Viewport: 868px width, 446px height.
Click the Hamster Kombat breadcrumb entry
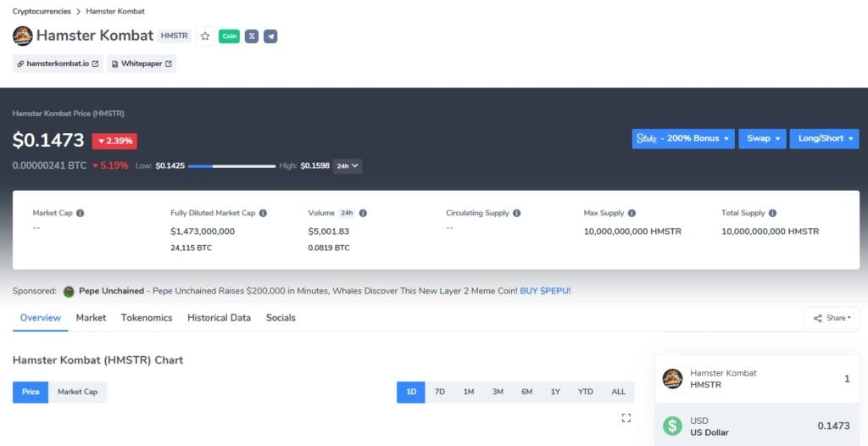[x=115, y=11]
